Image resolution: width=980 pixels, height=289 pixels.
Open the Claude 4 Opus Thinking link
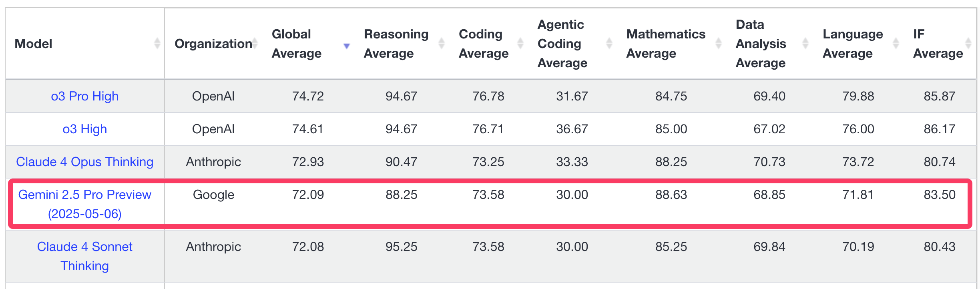tap(85, 162)
